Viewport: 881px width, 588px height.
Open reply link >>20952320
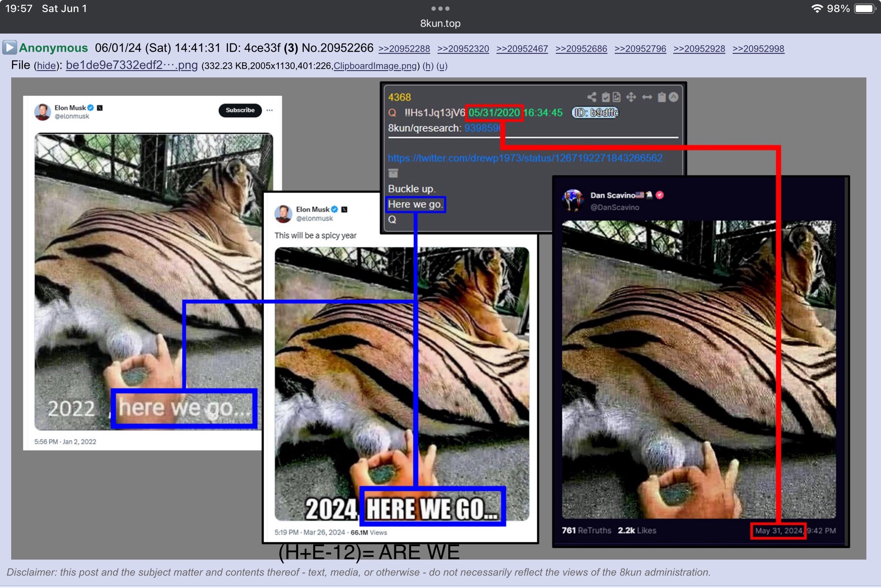coord(463,49)
